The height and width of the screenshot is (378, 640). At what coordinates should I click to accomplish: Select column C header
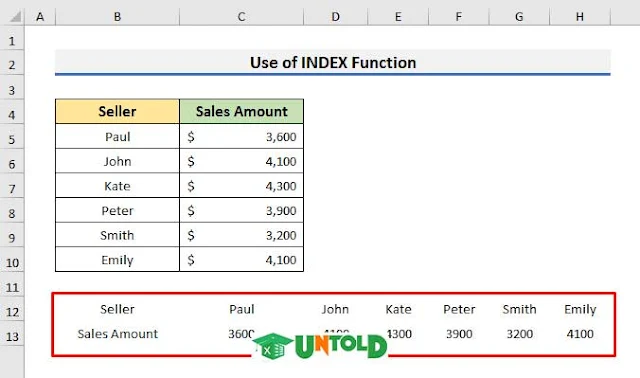[x=242, y=17]
